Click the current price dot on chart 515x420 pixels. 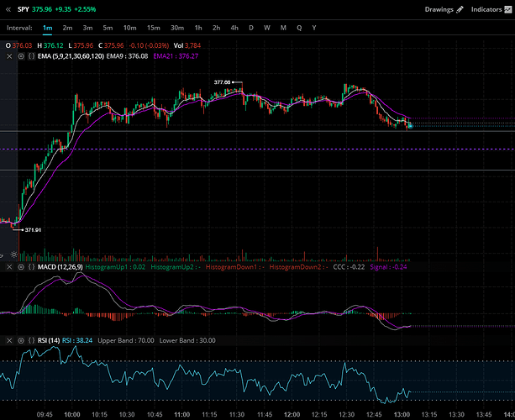410,126
